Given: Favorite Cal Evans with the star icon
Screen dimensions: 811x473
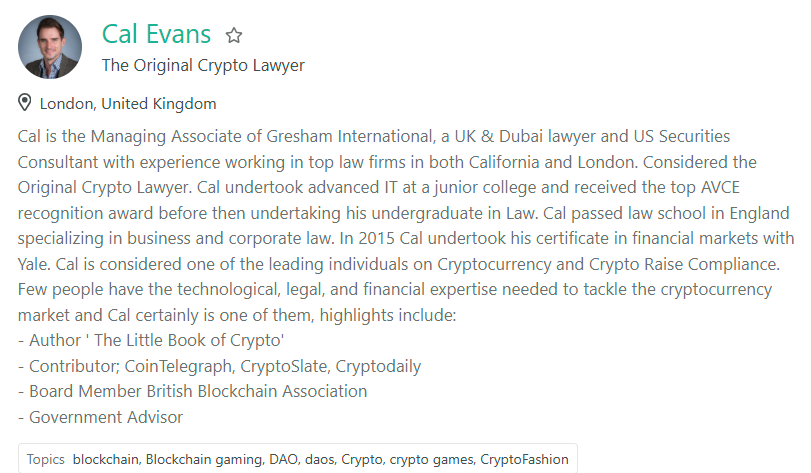Looking at the screenshot, I should coord(234,35).
